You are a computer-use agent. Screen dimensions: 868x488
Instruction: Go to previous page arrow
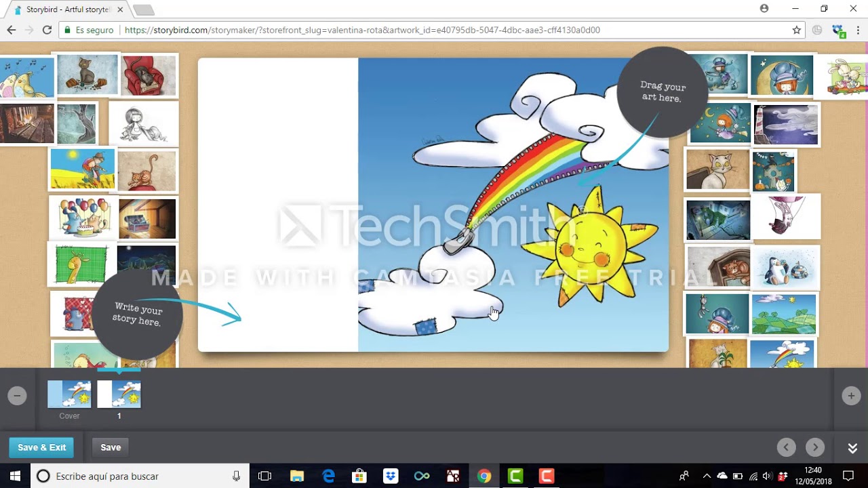tap(786, 447)
